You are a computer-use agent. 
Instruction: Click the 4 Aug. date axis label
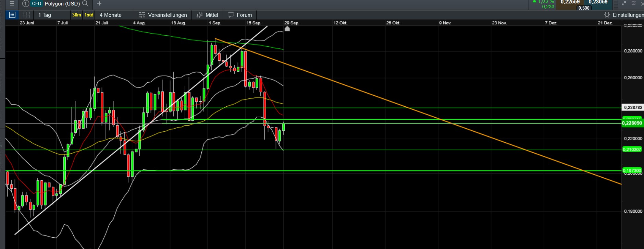[x=139, y=23]
